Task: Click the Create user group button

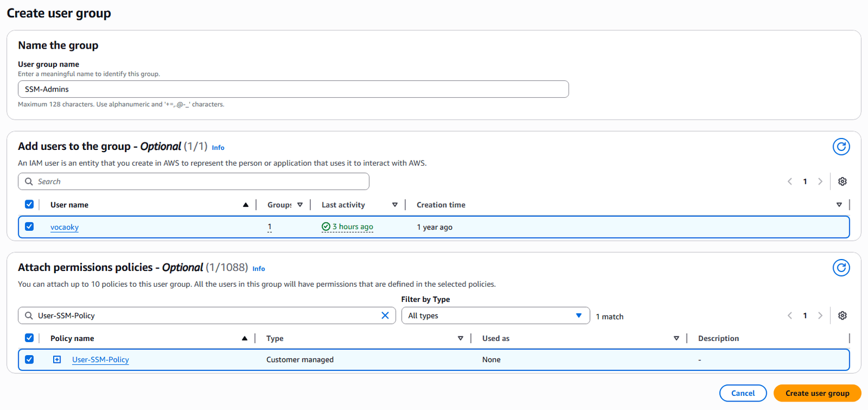Action: 817,393
